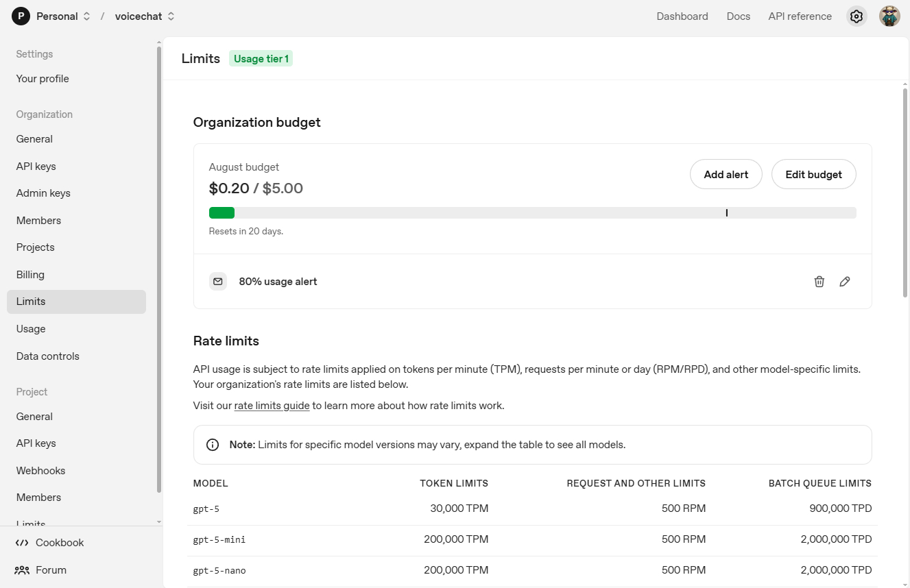Click the Edit budget button
Viewport: 910px width, 588px height.
point(814,174)
